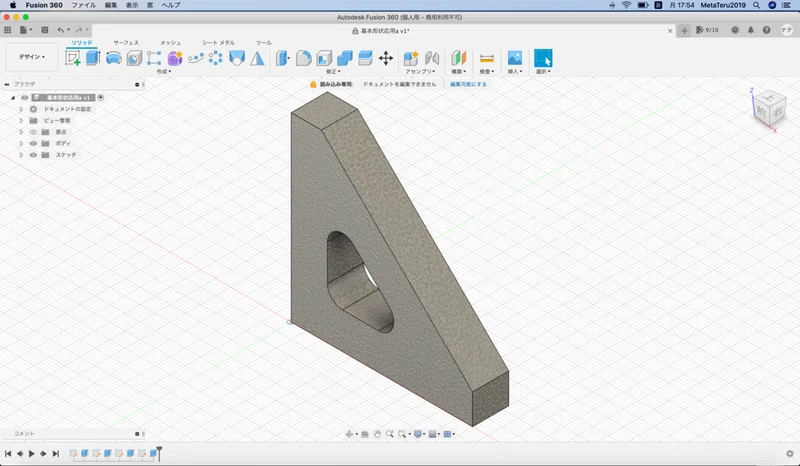Select the Move/Copy arrows tool
Viewport: 800px width, 466px height.
pyautogui.click(x=386, y=58)
